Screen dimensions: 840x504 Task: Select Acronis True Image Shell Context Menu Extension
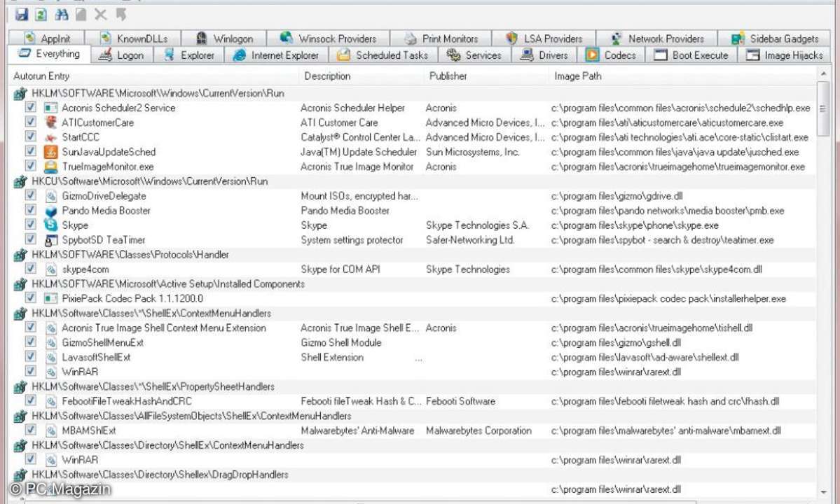coord(164,328)
